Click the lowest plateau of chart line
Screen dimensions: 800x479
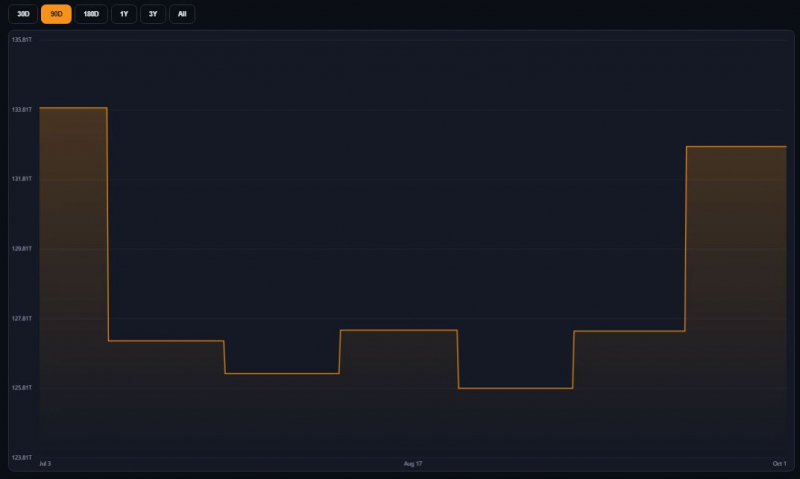[515, 388]
